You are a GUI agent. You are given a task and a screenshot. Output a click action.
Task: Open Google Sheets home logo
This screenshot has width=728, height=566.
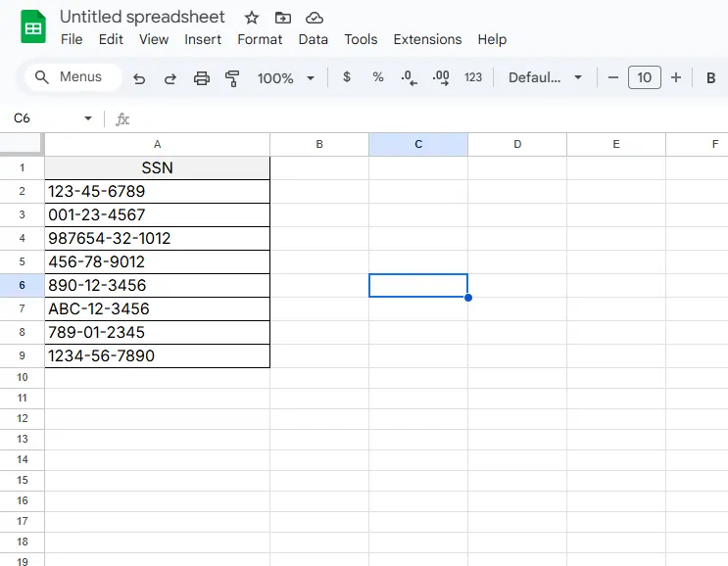pyautogui.click(x=33, y=27)
